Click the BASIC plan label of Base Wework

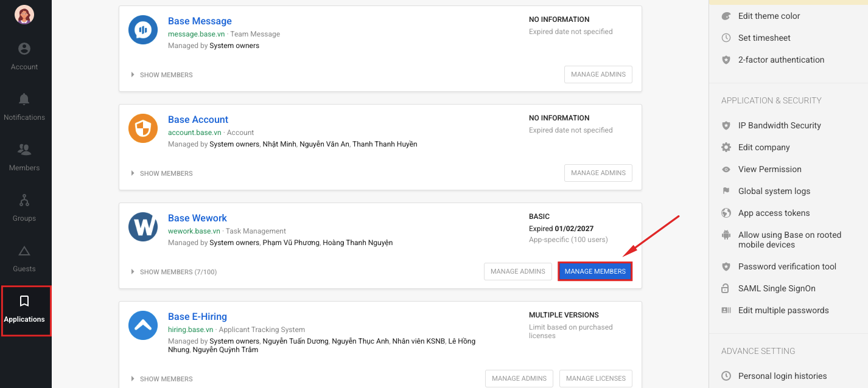[539, 217]
